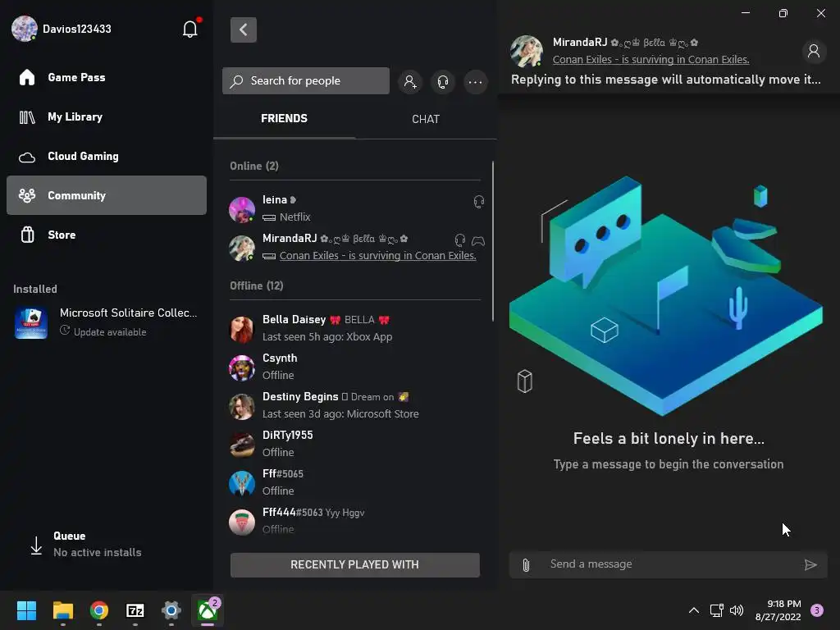The width and height of the screenshot is (840, 630).
Task: Click the headset icon beside MirandaRJ
Action: 459,240
